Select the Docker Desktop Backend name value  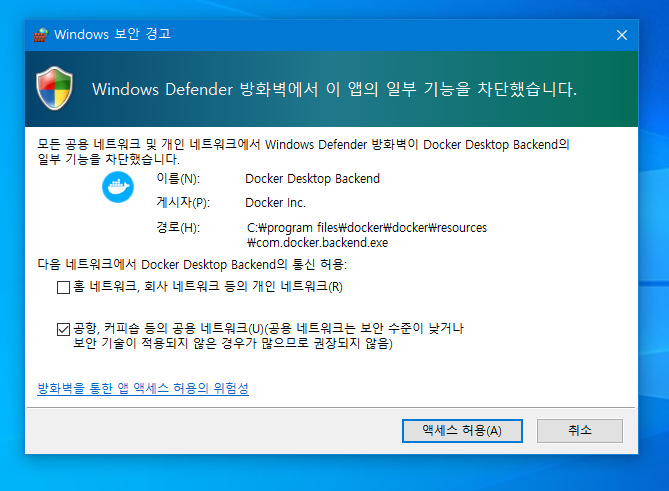(312, 179)
